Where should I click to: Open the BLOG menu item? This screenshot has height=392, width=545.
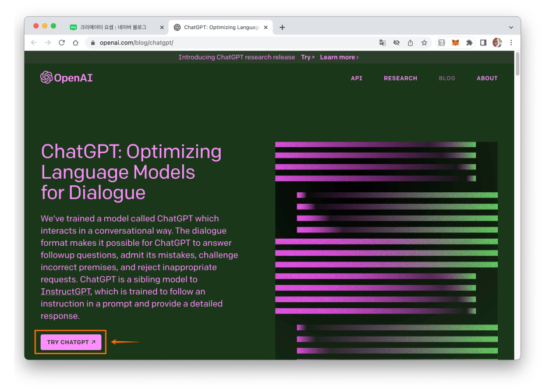[447, 78]
